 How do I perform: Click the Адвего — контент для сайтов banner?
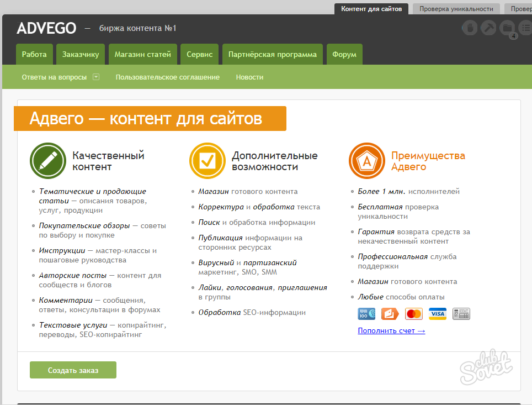point(150,119)
